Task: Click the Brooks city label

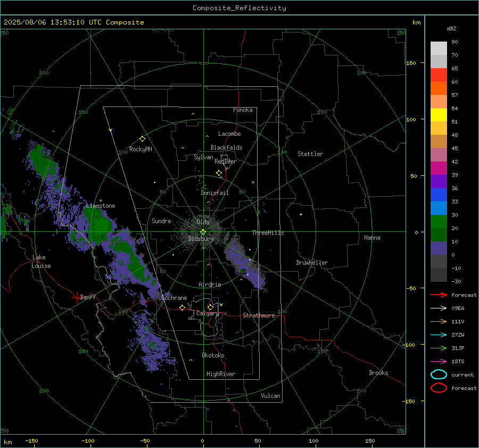Action: tap(378, 373)
